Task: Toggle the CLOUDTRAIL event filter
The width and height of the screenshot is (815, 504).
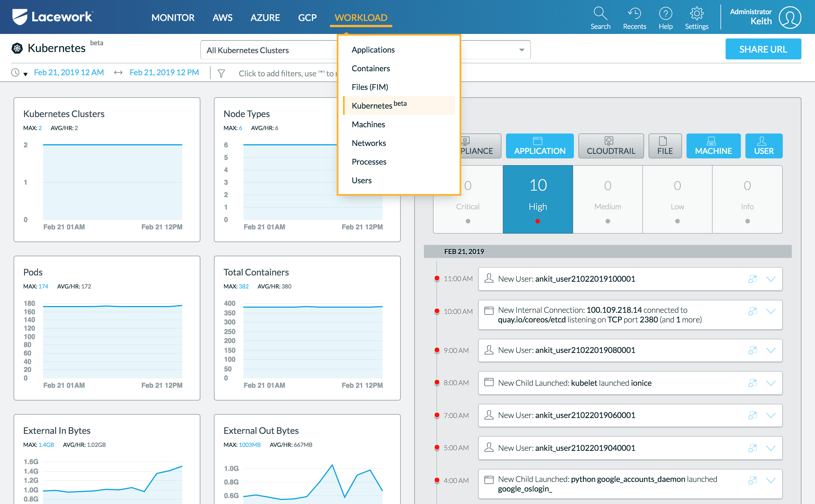Action: tap(611, 146)
